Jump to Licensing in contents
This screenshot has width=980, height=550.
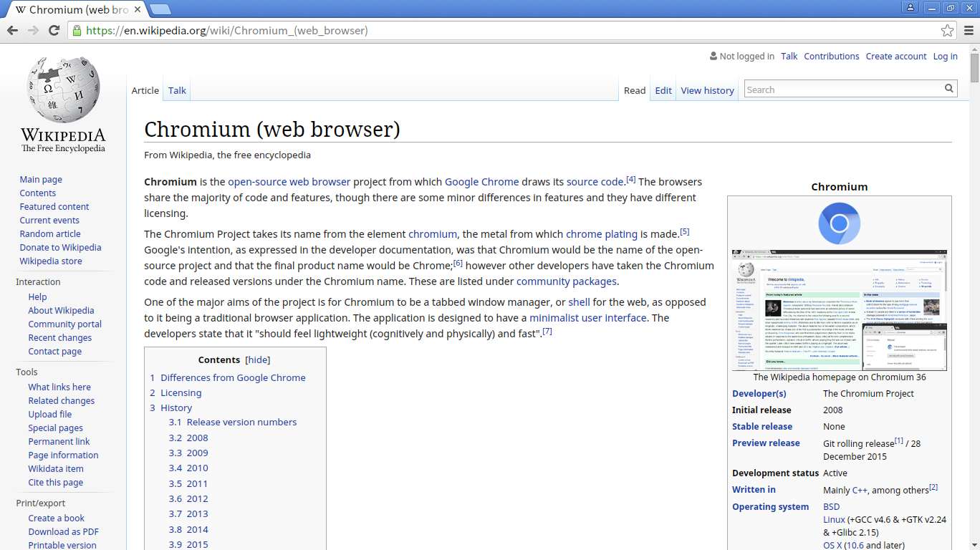click(181, 393)
